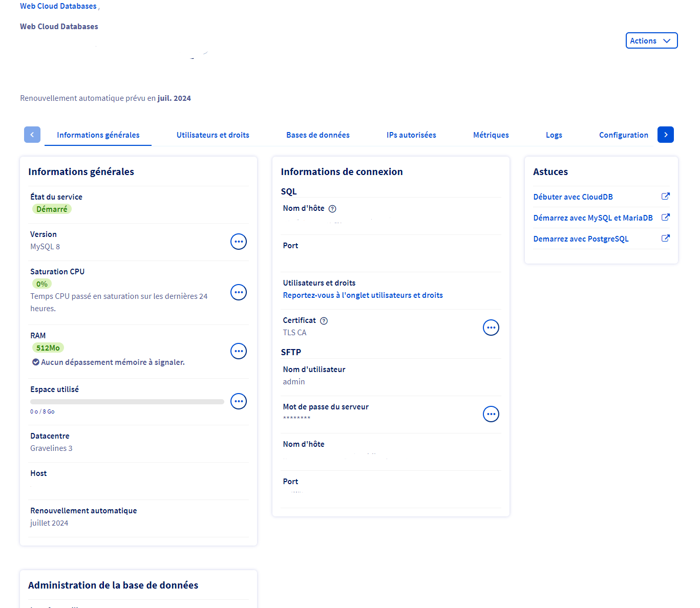Switch to the Bases de données tab
Screen dimensions: 700x608
[x=317, y=135]
